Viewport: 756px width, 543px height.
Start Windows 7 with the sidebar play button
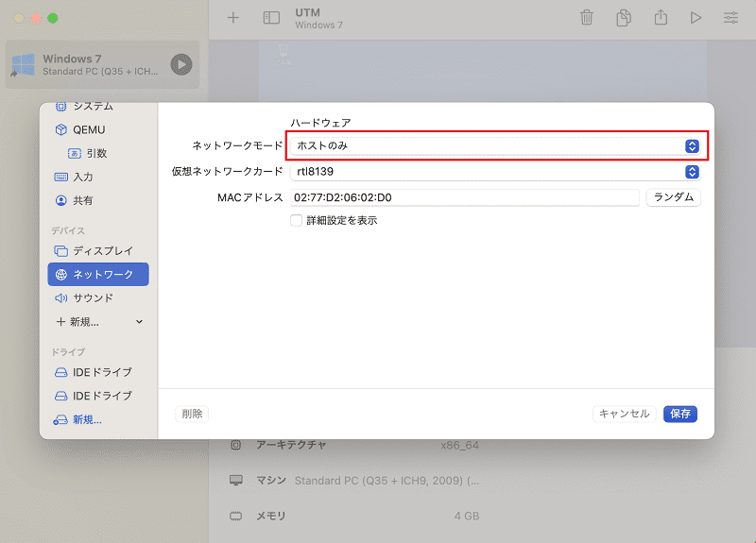(x=181, y=64)
